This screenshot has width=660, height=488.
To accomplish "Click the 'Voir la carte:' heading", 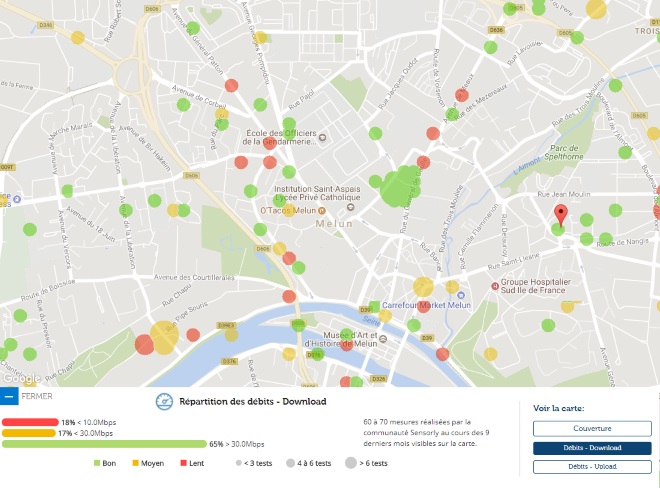I will [559, 408].
